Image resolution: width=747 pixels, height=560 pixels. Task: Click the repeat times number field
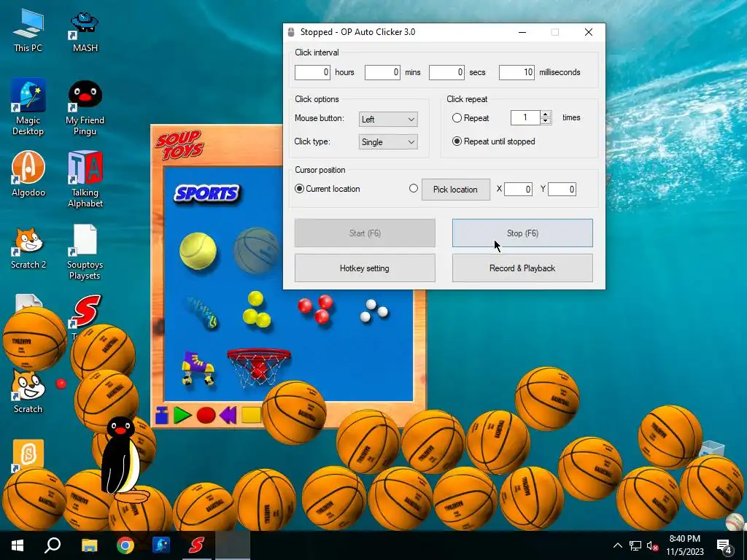pos(525,117)
